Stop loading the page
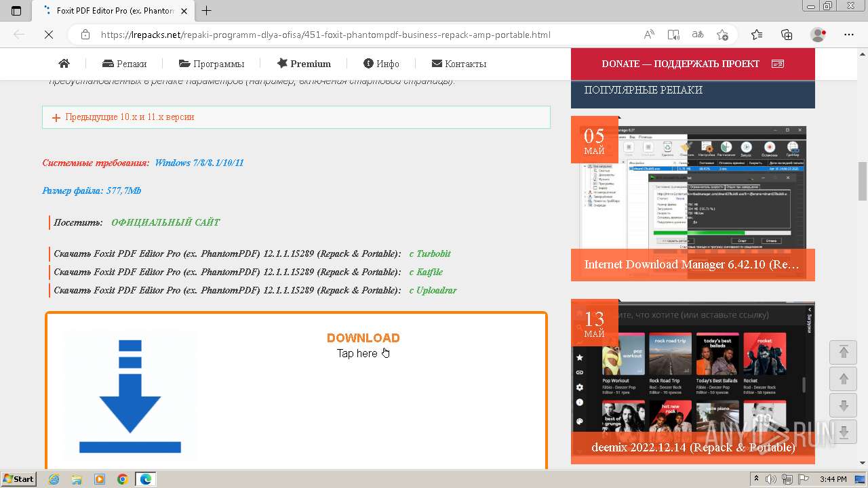 tap(49, 35)
